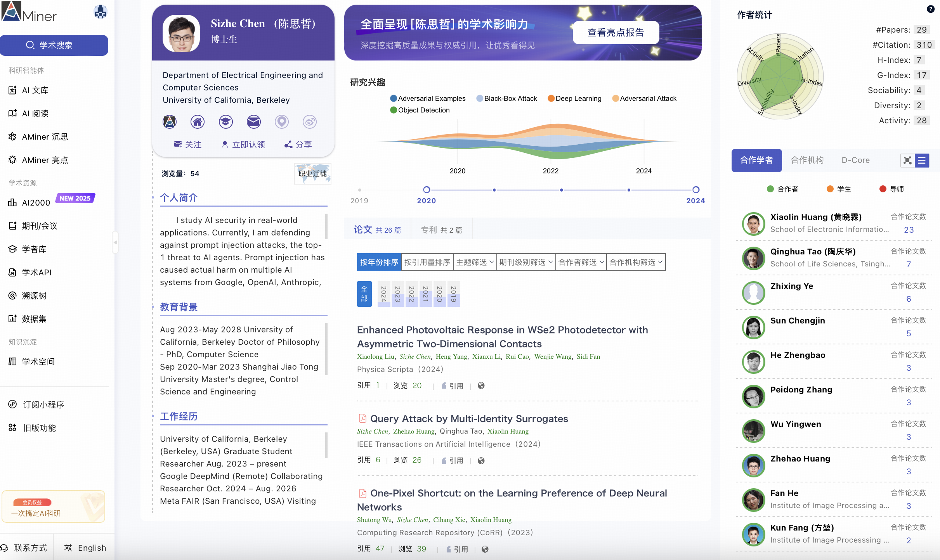Click globe icon under Query Attack paper
Image resolution: width=940 pixels, height=560 pixels.
coord(481,461)
